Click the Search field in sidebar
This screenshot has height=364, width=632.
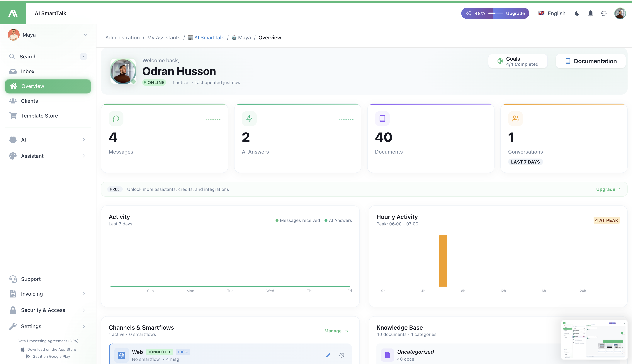pyautogui.click(x=48, y=57)
